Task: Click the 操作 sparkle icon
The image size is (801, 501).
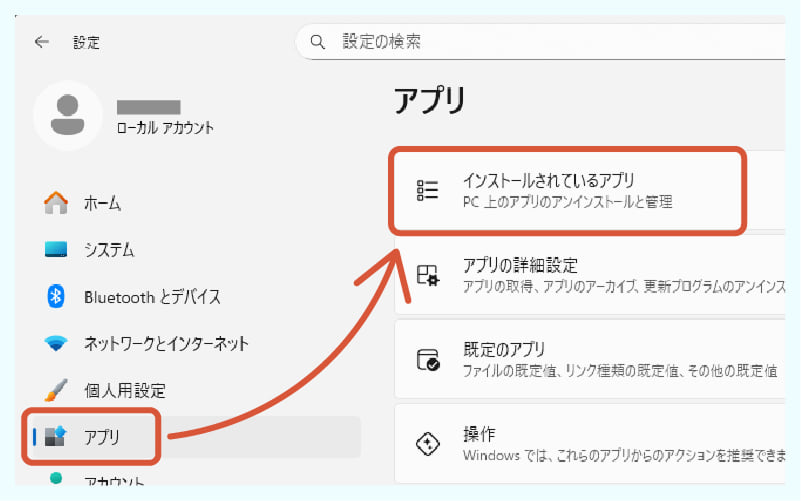Action: coord(428,444)
